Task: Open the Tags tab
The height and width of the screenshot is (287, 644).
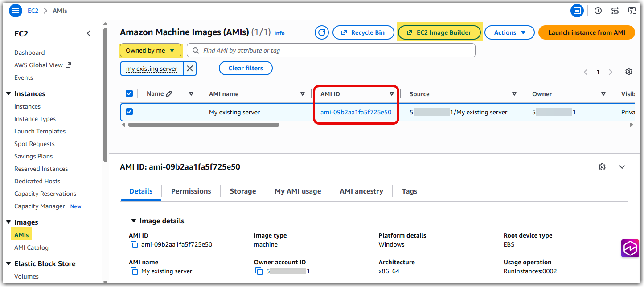Action: (x=410, y=191)
